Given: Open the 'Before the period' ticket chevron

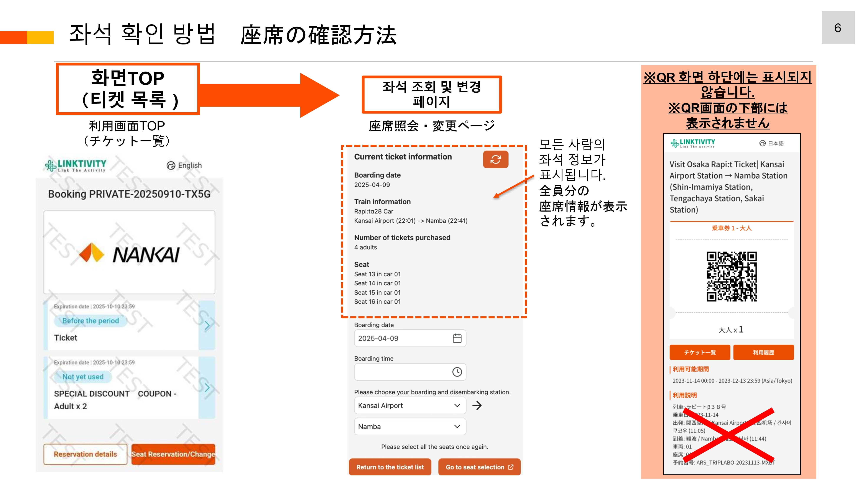Looking at the screenshot, I should (x=207, y=325).
